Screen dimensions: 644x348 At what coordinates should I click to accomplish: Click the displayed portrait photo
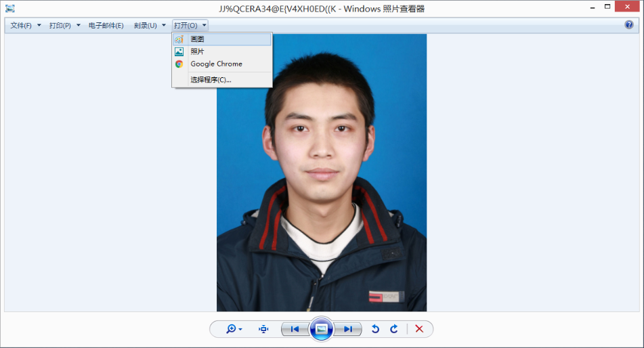coord(322,173)
